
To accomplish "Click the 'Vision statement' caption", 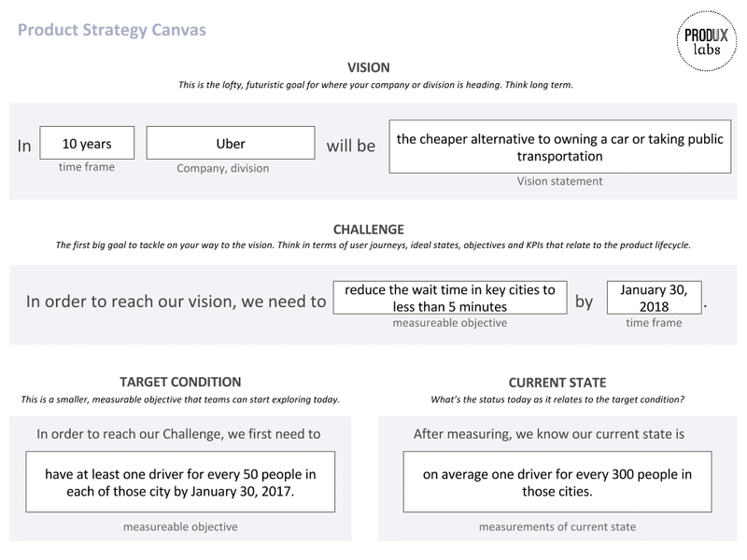I will [559, 181].
